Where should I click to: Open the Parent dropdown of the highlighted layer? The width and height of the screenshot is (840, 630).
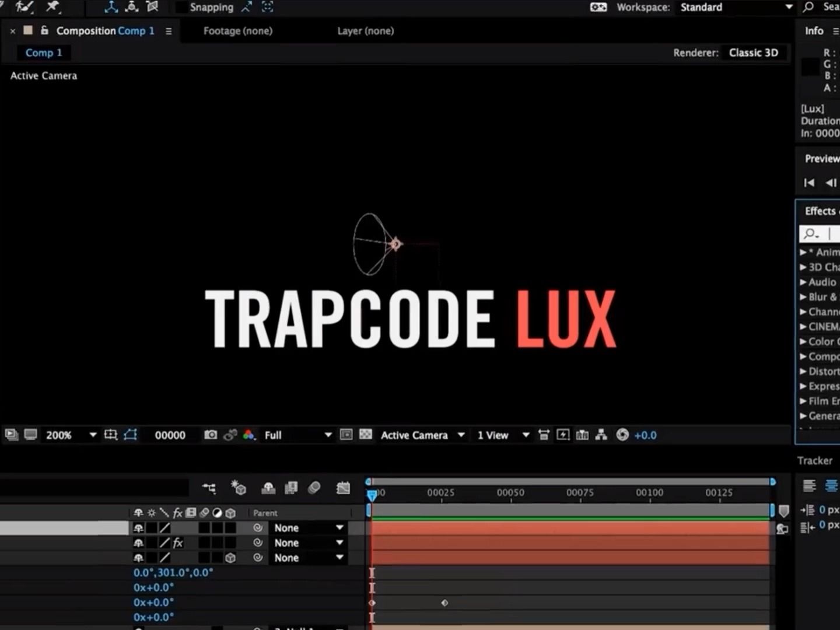[309, 528]
